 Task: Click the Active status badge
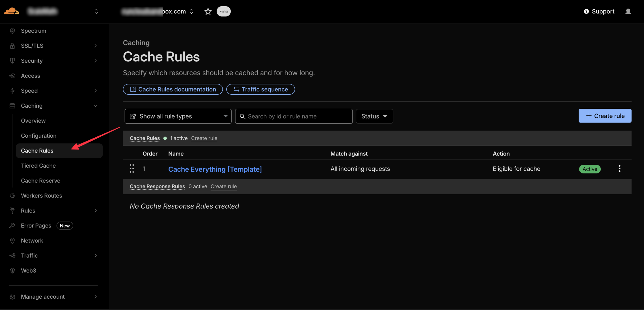[590, 169]
